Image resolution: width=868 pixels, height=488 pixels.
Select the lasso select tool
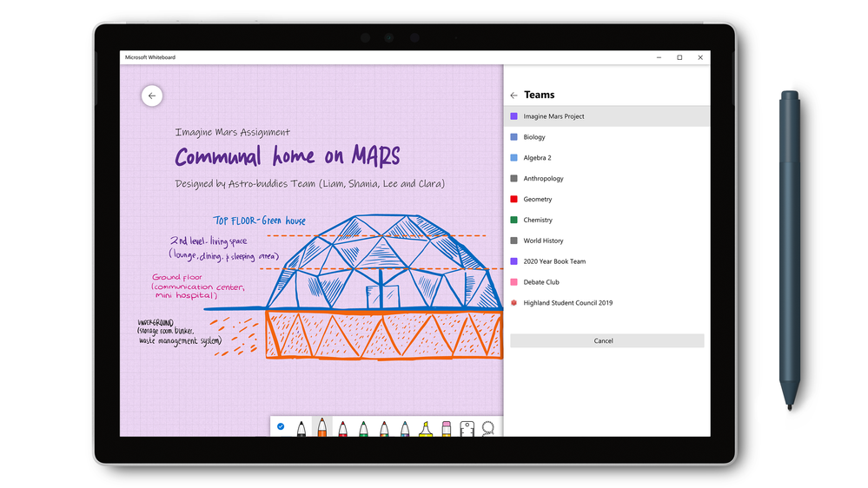pyautogui.click(x=487, y=428)
